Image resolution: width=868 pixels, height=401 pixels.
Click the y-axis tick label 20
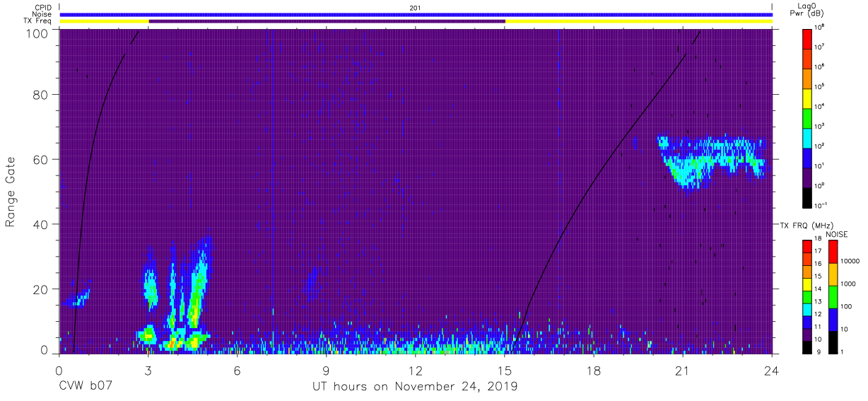coord(40,289)
